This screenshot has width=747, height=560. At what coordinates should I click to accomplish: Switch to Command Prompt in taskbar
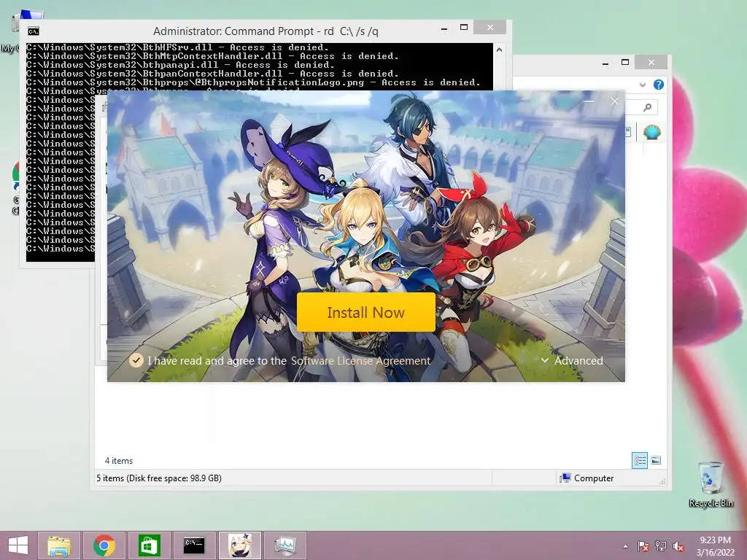[x=194, y=545]
